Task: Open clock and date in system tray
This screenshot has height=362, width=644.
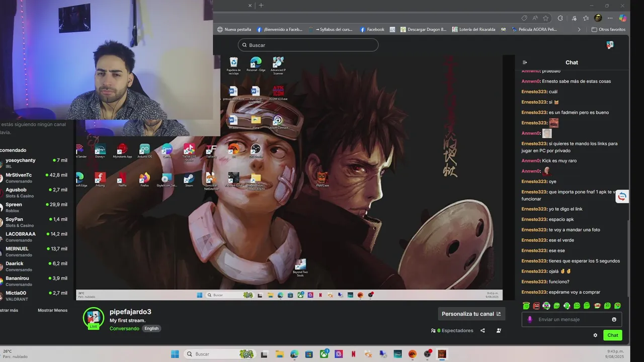Action: [615, 354]
